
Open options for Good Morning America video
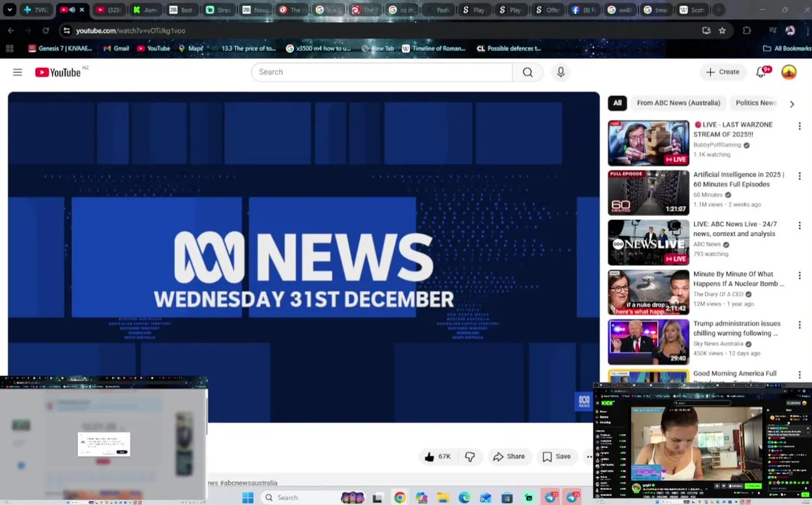799,375
